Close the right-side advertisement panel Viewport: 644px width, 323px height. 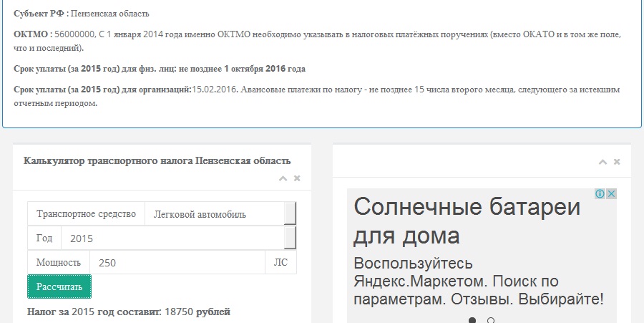click(617, 162)
